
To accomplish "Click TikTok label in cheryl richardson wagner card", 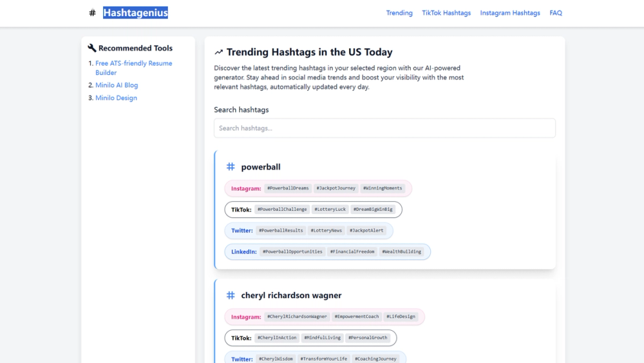I will [x=241, y=338].
